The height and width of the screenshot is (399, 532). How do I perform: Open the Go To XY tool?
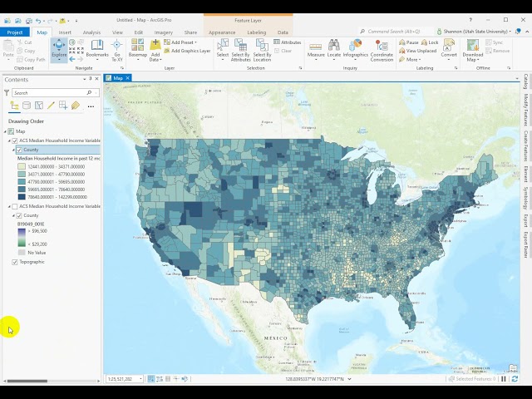pos(116,50)
